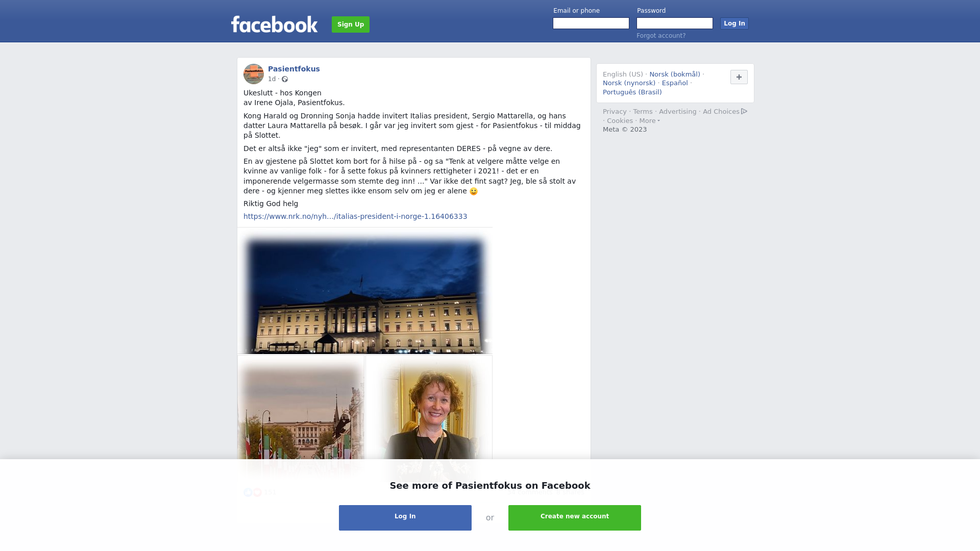Open the Pasientfokus page name link
The width and height of the screenshot is (980, 551).
[x=294, y=69]
